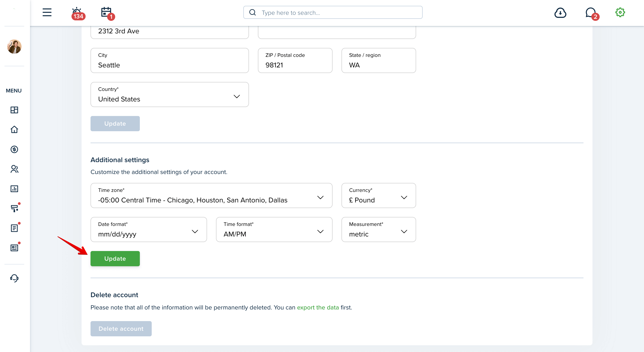
Task: Open the listings newspaper icon in sidebar
Action: 15,247
